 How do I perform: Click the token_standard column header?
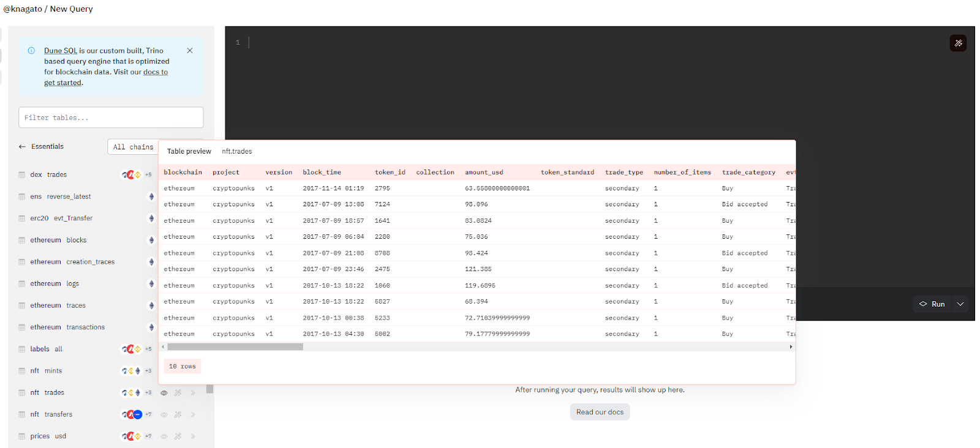click(567, 173)
